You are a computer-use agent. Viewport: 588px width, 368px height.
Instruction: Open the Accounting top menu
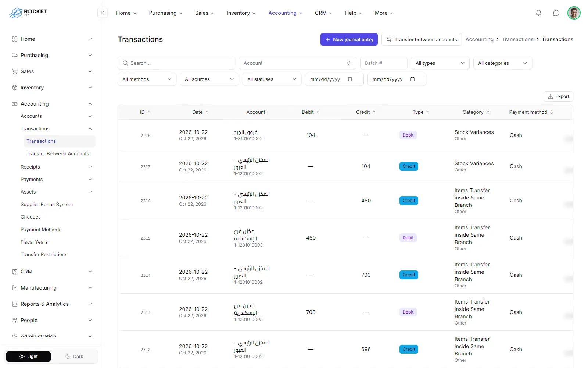285,13
